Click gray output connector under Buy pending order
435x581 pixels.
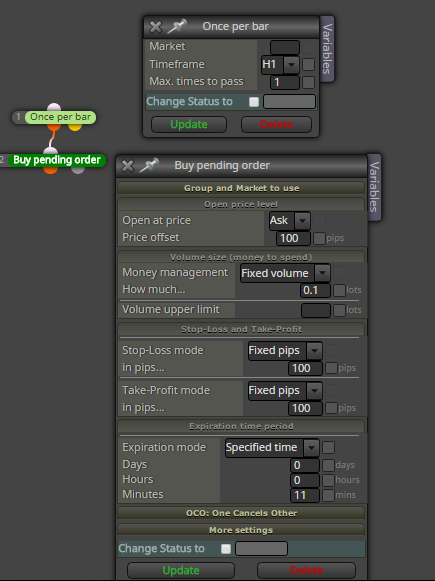(x=78, y=170)
